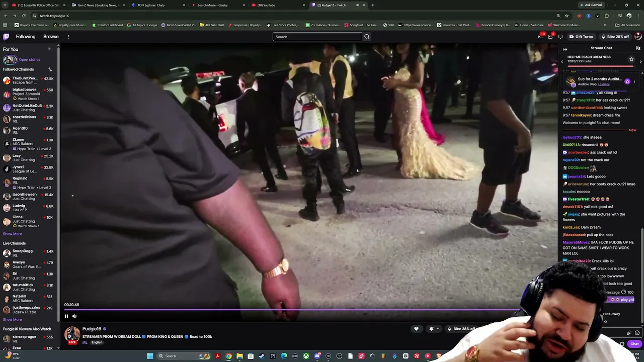Click the Ask Gemini button
The height and width of the screenshot is (362, 644).
[x=591, y=5]
